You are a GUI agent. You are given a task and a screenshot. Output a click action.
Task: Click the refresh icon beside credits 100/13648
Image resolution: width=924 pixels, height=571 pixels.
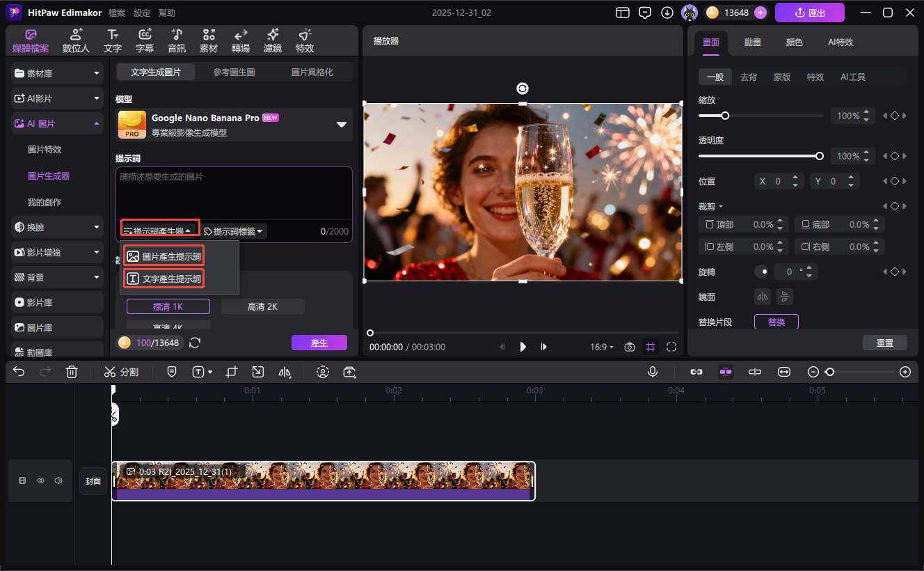point(196,343)
